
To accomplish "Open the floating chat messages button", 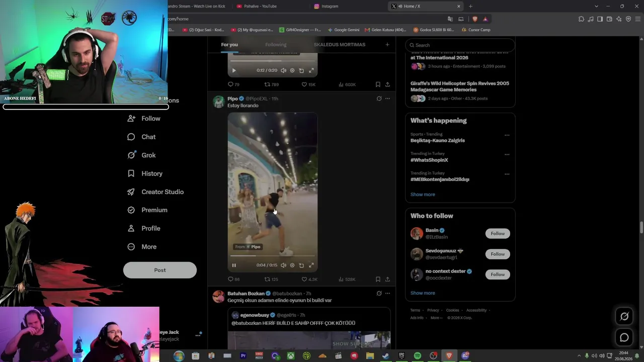I will click(x=624, y=337).
